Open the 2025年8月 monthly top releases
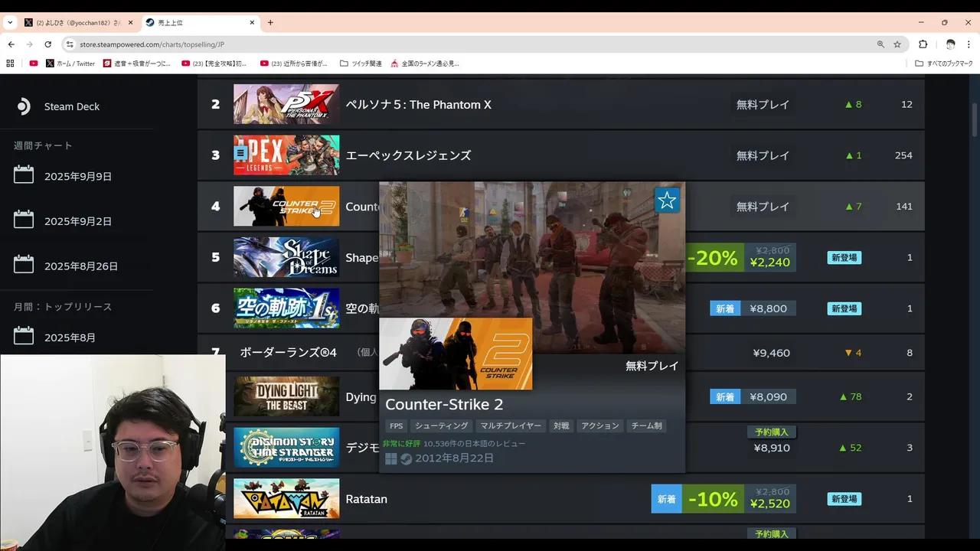The width and height of the screenshot is (980, 551). (x=70, y=337)
